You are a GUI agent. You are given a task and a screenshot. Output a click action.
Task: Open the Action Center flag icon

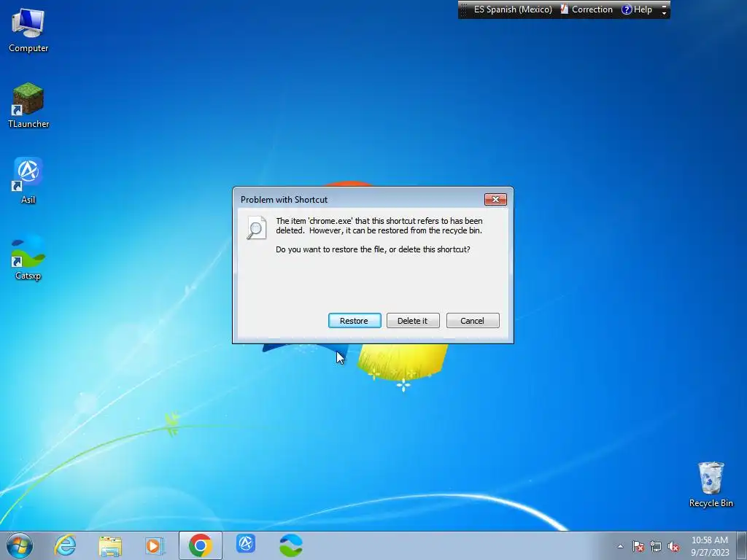click(638, 546)
